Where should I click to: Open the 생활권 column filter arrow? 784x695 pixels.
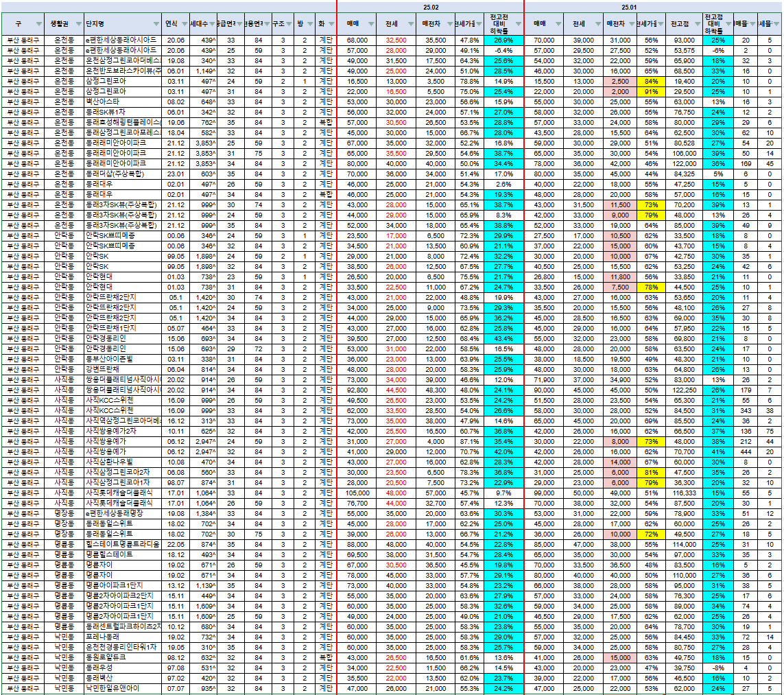(78, 24)
